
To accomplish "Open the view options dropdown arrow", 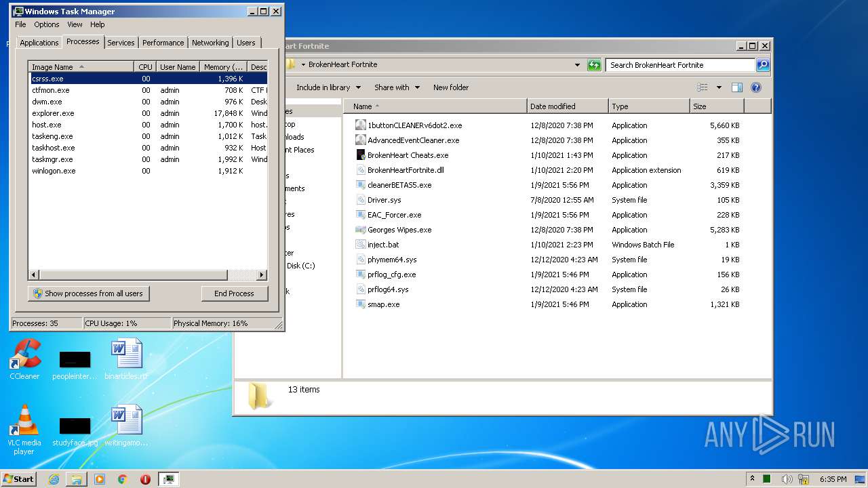I will (719, 87).
